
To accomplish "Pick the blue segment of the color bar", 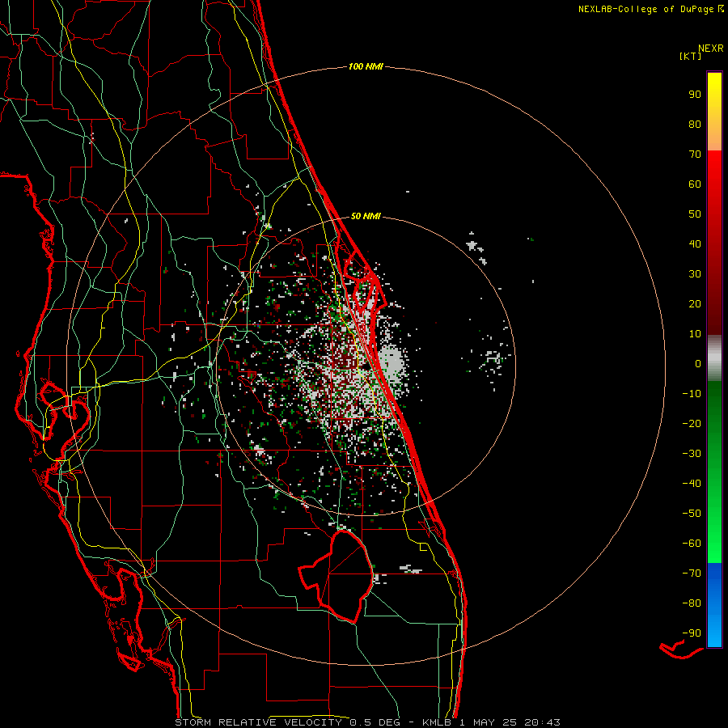I will pyautogui.click(x=714, y=605).
